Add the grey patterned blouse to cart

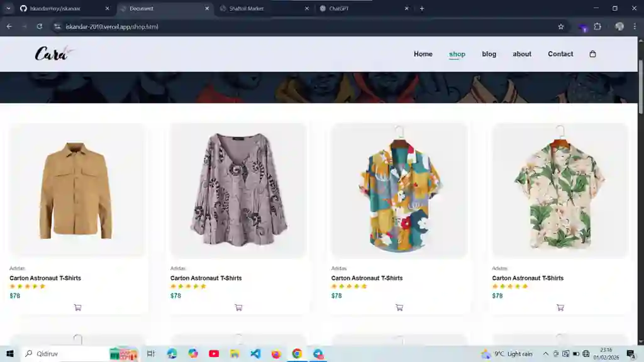(x=238, y=307)
